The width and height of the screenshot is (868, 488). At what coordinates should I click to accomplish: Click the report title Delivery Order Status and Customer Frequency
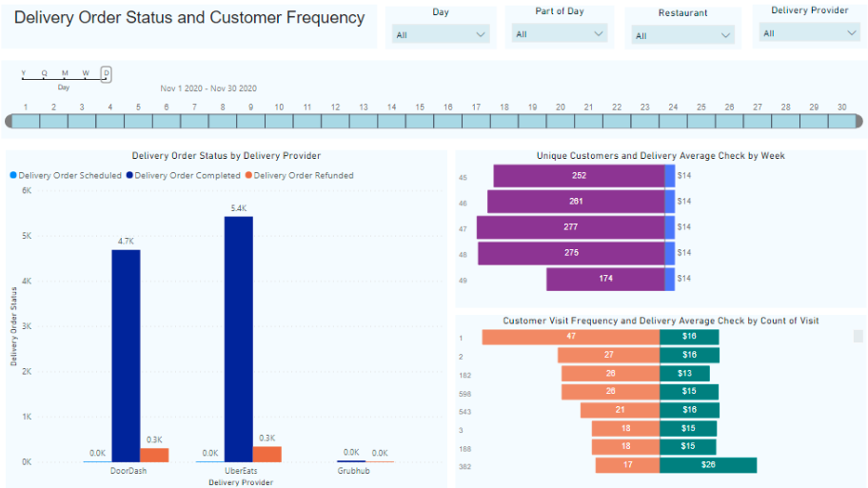[x=189, y=18]
